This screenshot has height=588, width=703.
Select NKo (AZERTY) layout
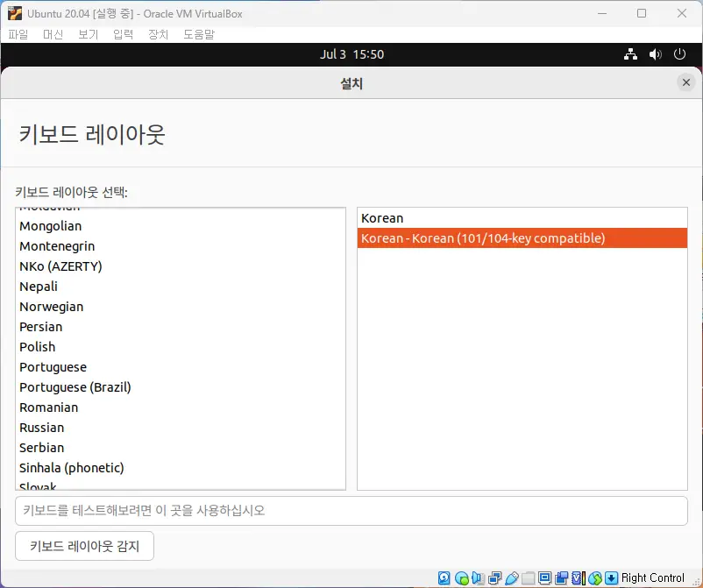click(181, 266)
